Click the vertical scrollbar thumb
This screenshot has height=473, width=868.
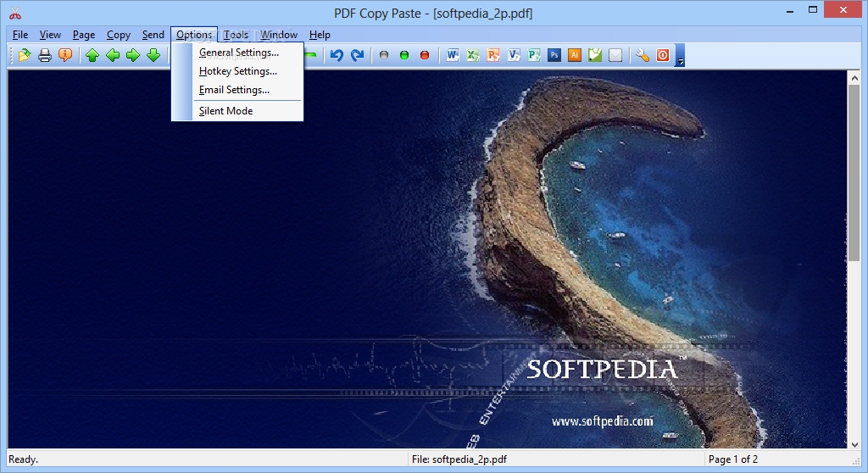pos(854,173)
